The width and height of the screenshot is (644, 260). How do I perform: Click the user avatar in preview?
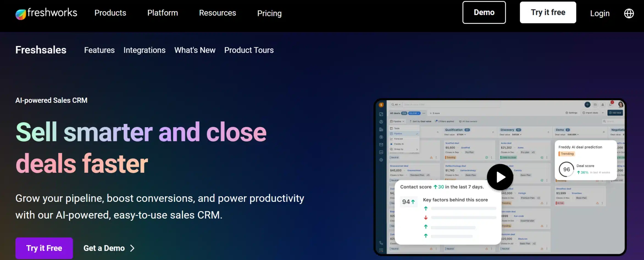(621, 104)
